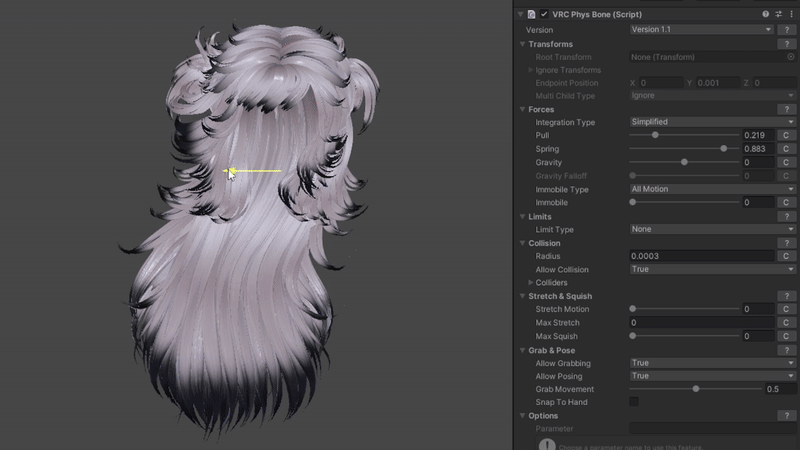This screenshot has width=800, height=450.
Task: Open the component presets icon
Action: (779, 14)
